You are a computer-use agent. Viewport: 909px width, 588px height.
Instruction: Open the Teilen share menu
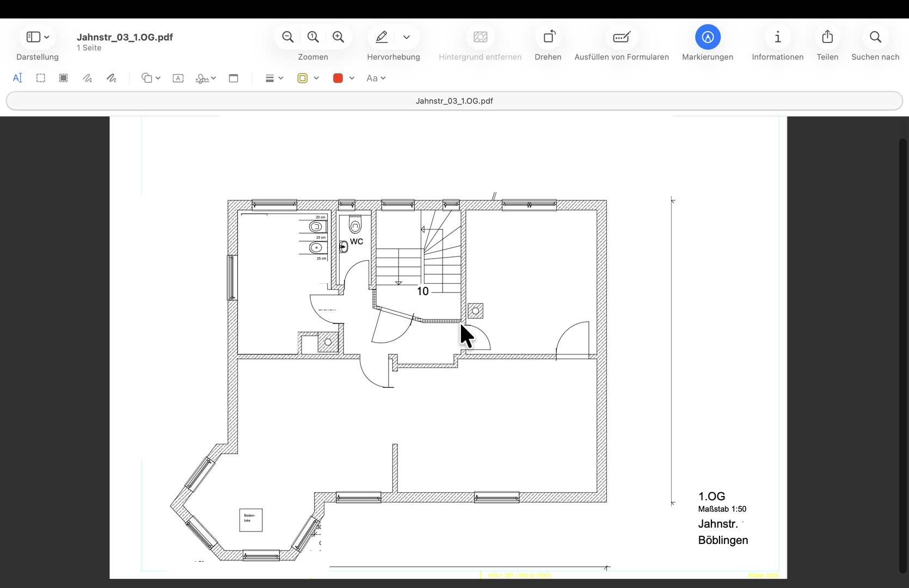[x=827, y=37]
